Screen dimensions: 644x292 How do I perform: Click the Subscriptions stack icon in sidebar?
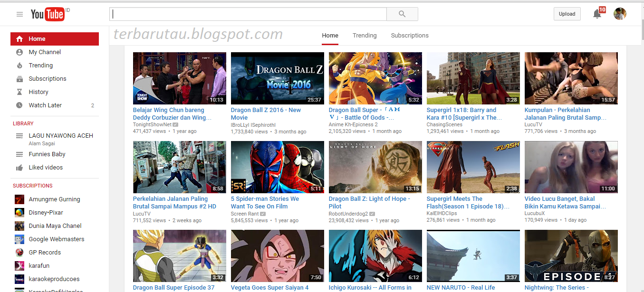[x=19, y=79]
